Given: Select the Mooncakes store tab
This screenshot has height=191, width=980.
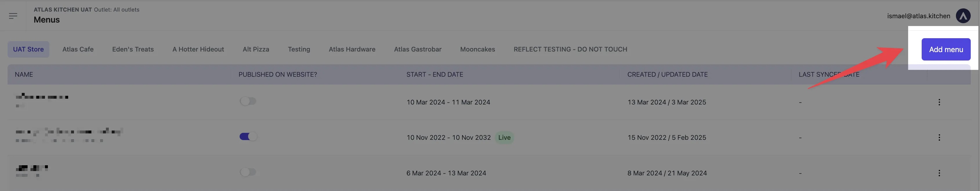Looking at the screenshot, I should (x=478, y=49).
